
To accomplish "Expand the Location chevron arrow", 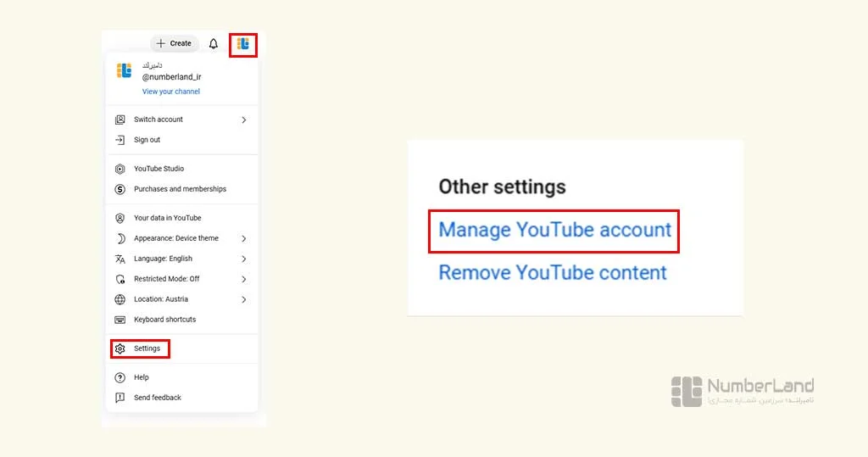I will pyautogui.click(x=243, y=299).
